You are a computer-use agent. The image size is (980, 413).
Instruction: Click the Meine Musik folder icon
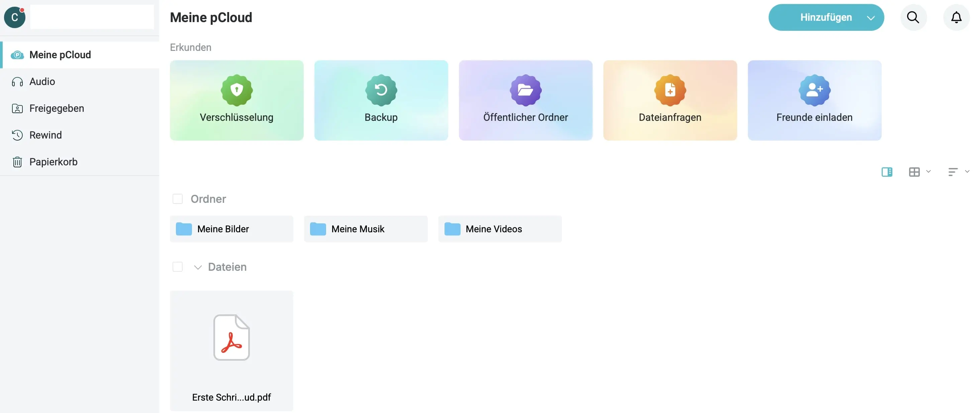coord(318,229)
